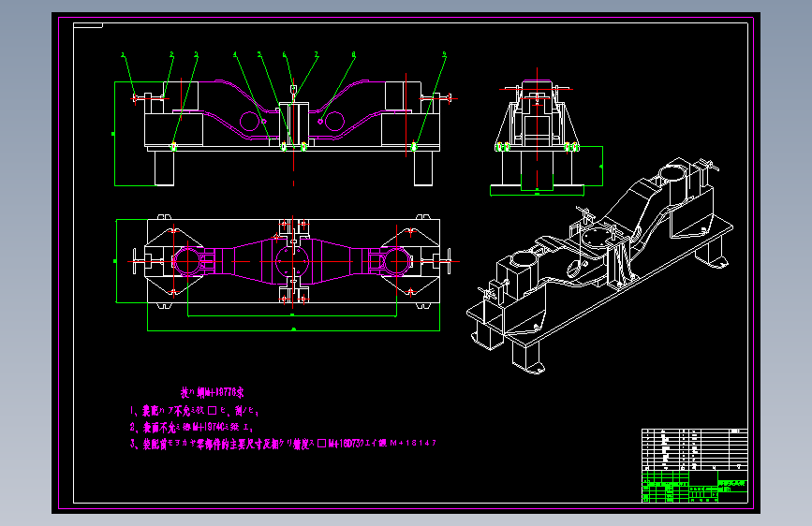Select balloon number 5 in front view
Screen dimensions: 812x526
click(x=259, y=54)
